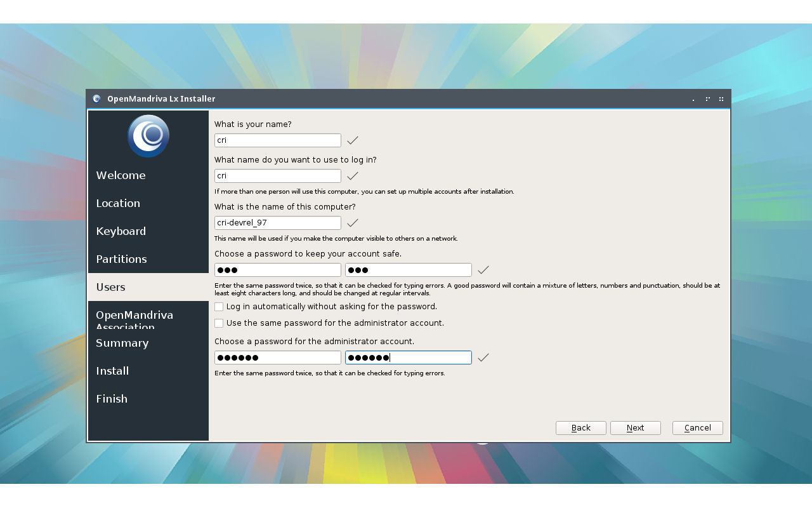Viewport: 812px width, 508px height.
Task: Click the computer name input field
Action: point(277,223)
